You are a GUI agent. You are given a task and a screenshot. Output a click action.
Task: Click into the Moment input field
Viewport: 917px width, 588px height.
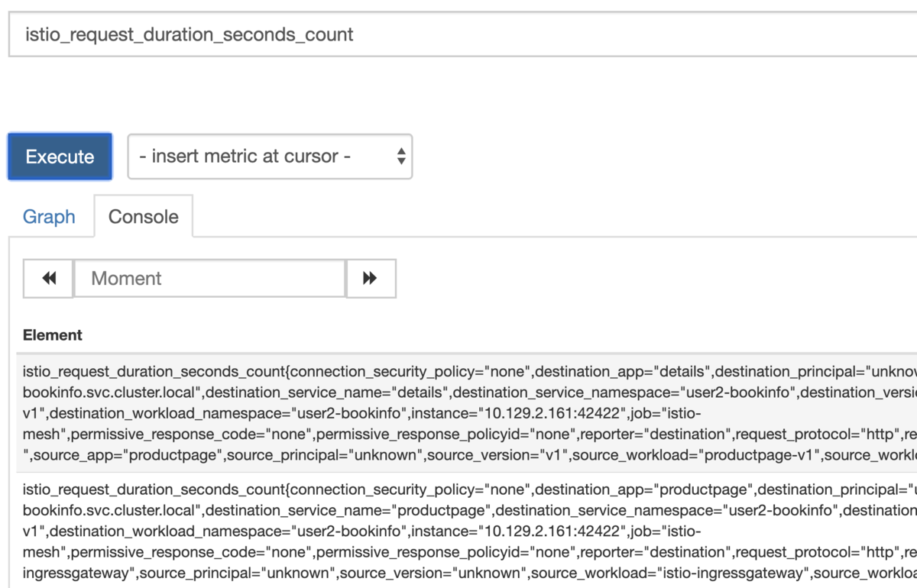tap(209, 279)
